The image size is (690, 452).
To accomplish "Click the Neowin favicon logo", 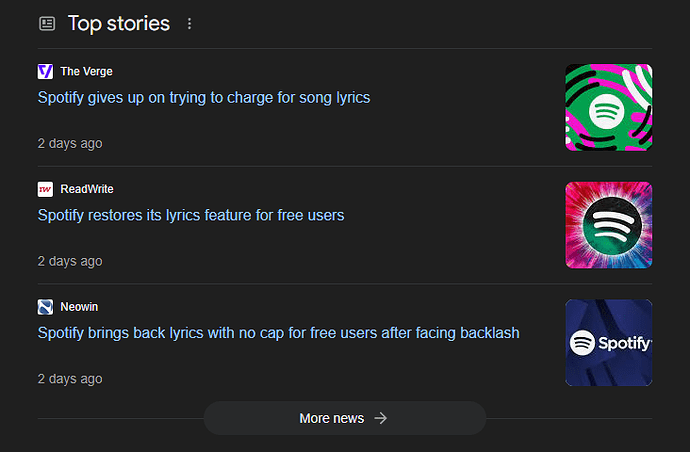I will pos(45,307).
